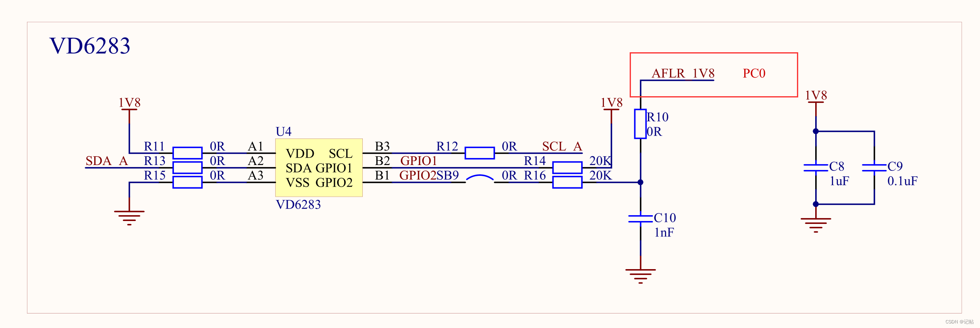Select the junction dot above C8
980x328 pixels.
click(x=816, y=131)
